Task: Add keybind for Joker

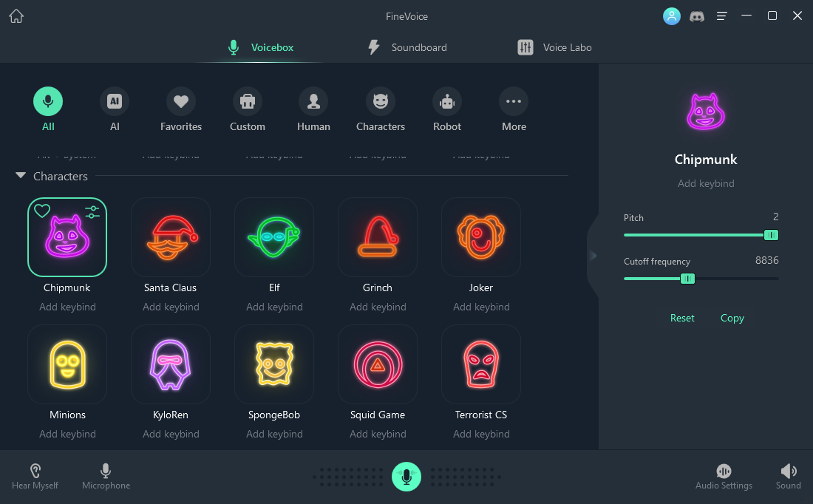Action: [x=481, y=307]
